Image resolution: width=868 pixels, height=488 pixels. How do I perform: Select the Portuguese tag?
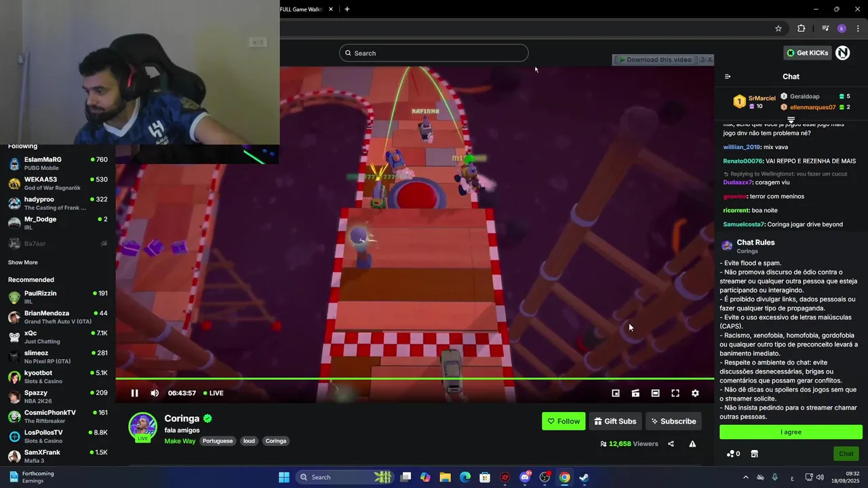pos(217,441)
